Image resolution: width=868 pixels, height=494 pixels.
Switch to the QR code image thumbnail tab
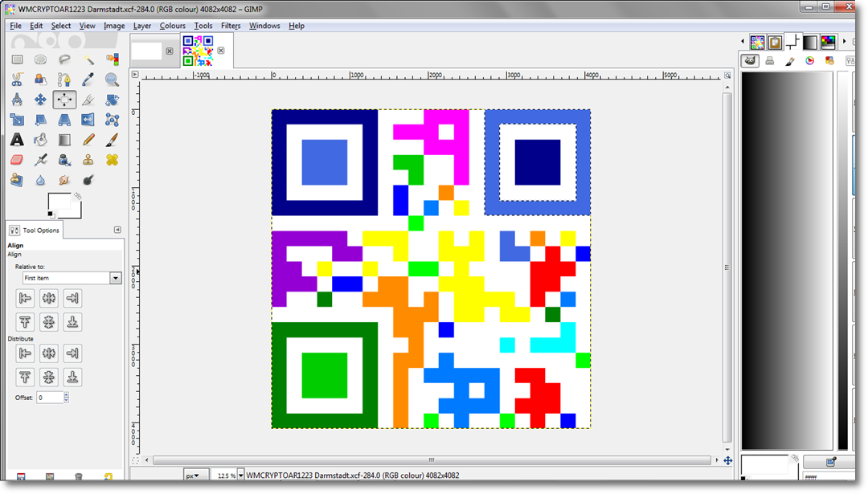click(x=199, y=51)
